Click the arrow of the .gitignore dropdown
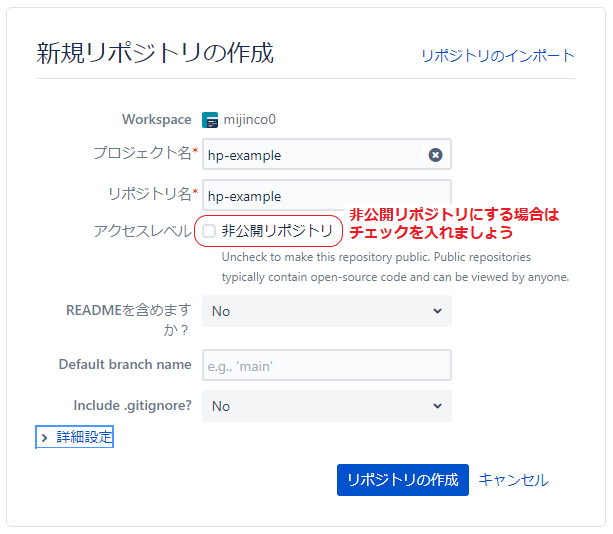Screen dimensions: 613x534 (x=437, y=406)
